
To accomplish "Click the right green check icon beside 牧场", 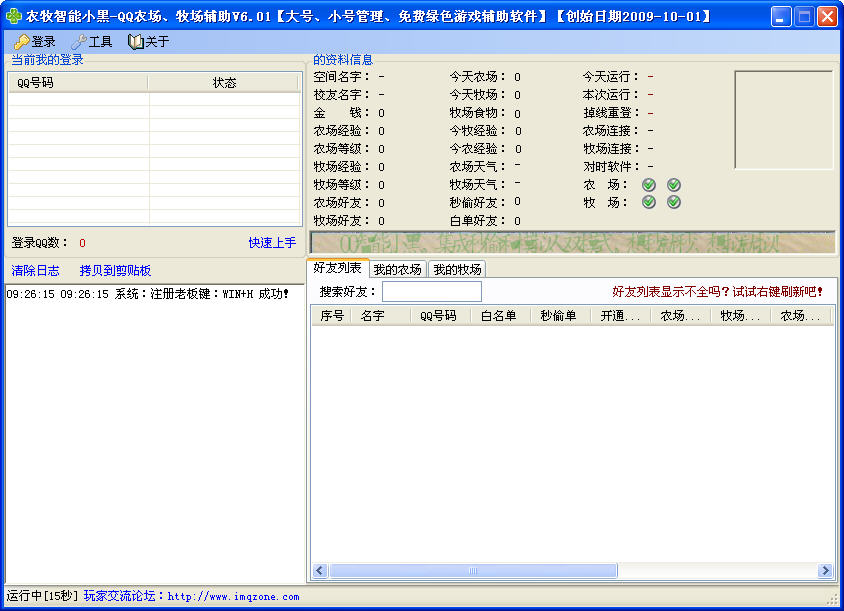I will (x=674, y=202).
